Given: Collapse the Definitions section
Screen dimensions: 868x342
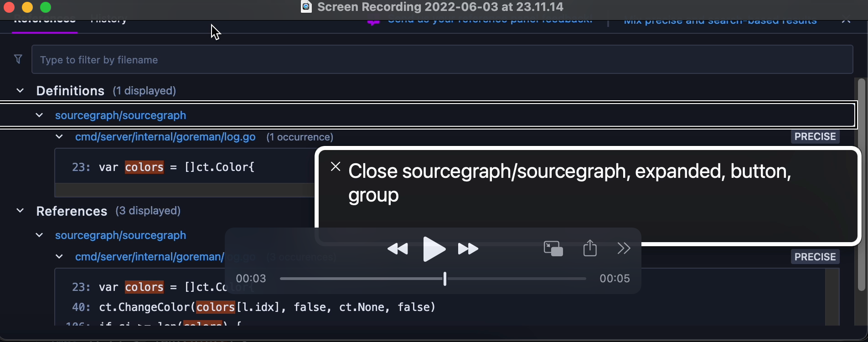Looking at the screenshot, I should [x=20, y=91].
